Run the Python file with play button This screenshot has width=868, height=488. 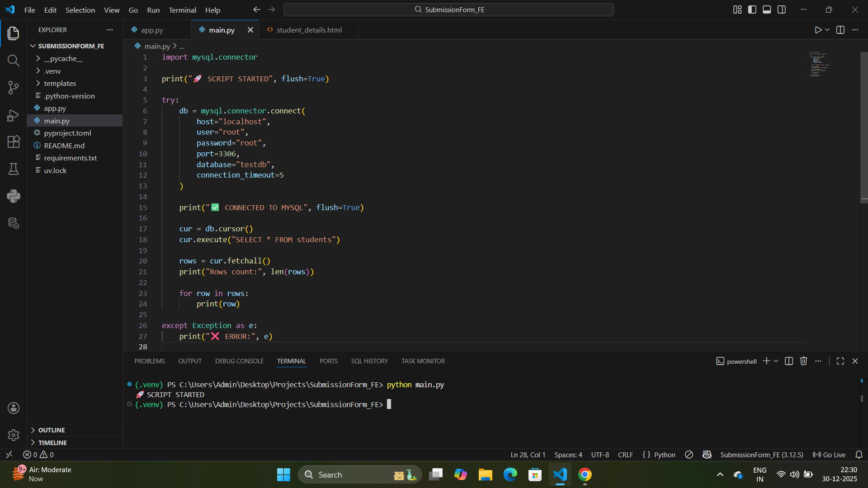(818, 30)
